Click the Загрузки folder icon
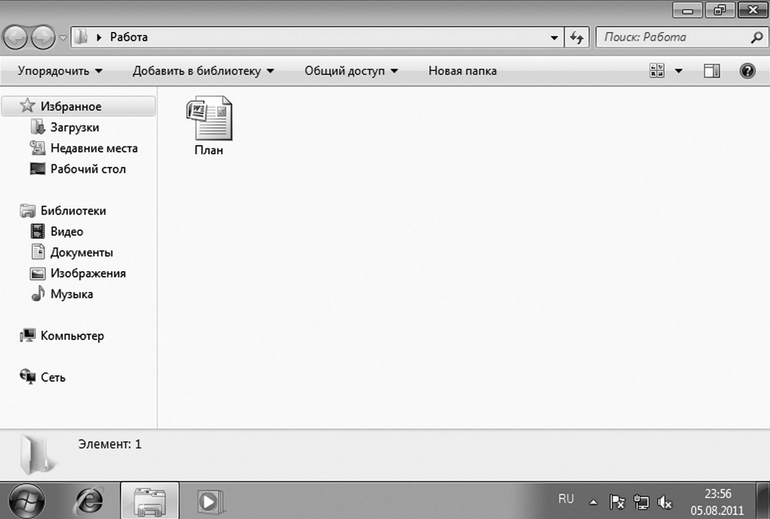 pos(37,127)
